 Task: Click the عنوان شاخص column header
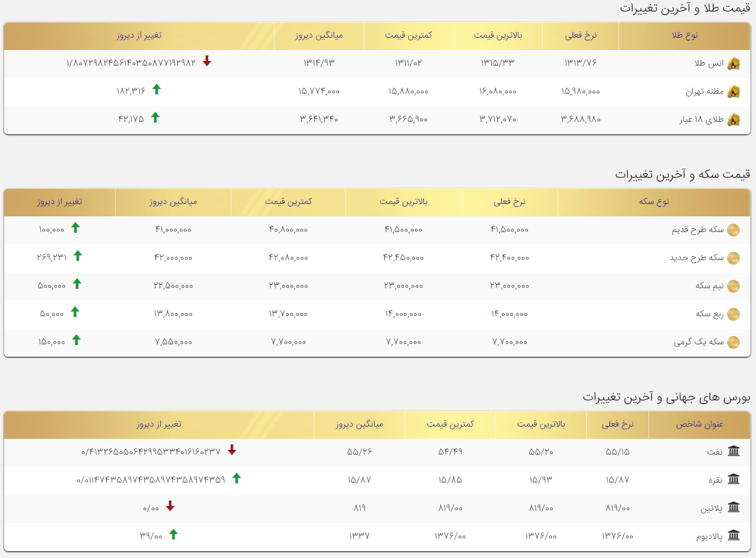click(x=699, y=424)
